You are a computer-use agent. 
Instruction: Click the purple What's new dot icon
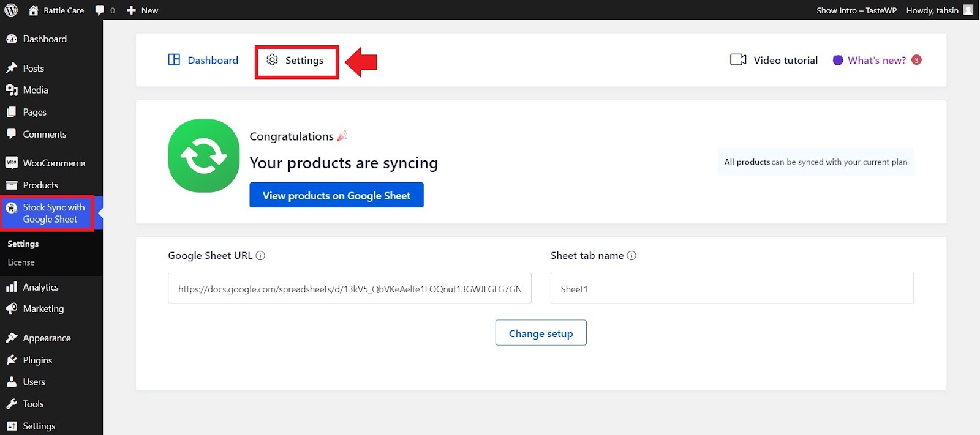click(x=838, y=60)
